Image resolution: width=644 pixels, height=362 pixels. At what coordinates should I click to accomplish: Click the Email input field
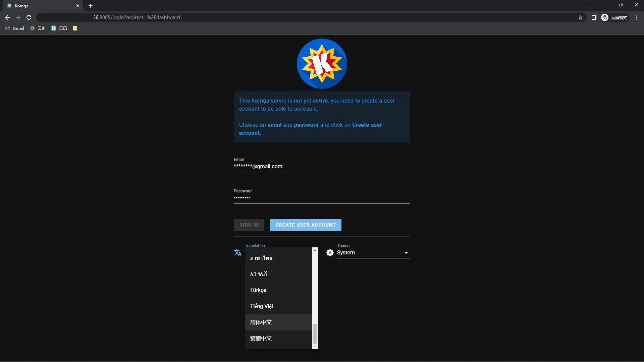(x=322, y=167)
